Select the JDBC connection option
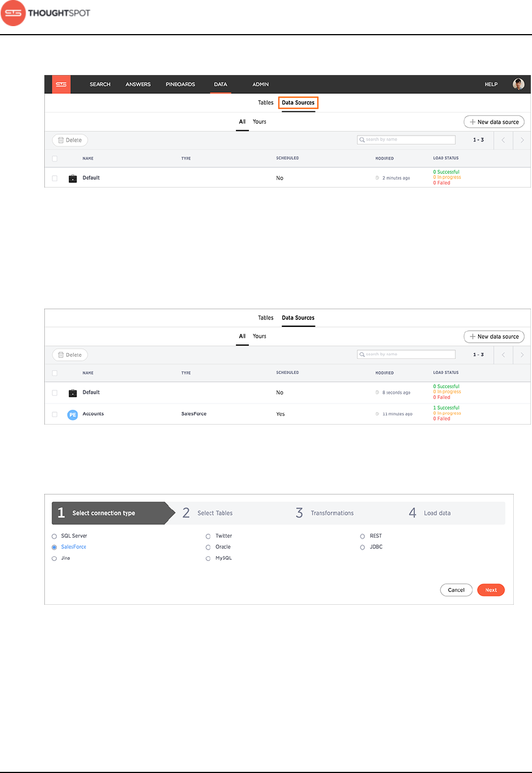The height and width of the screenshot is (773, 532). pos(362,547)
